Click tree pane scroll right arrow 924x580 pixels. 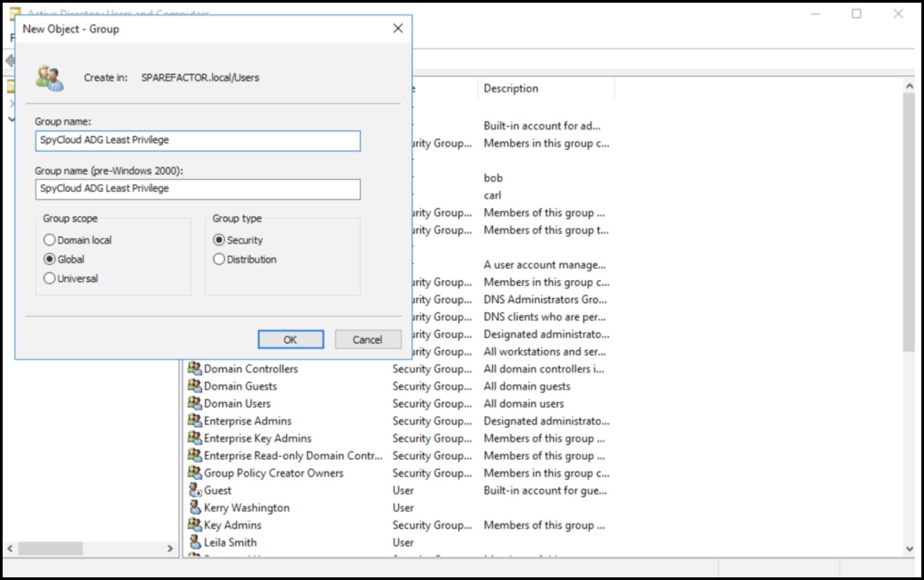point(170,548)
